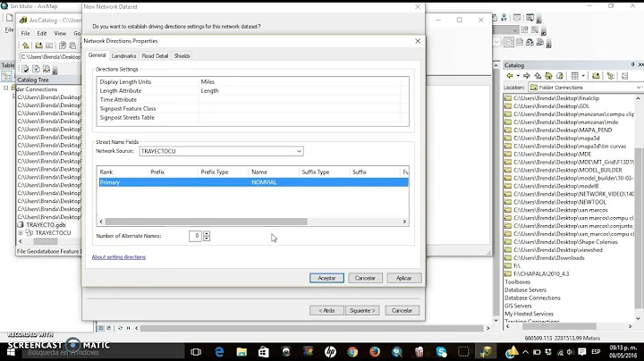Click ArcMap List By Drawing Order icon
Screen dimensions: 644x361
[6, 76]
